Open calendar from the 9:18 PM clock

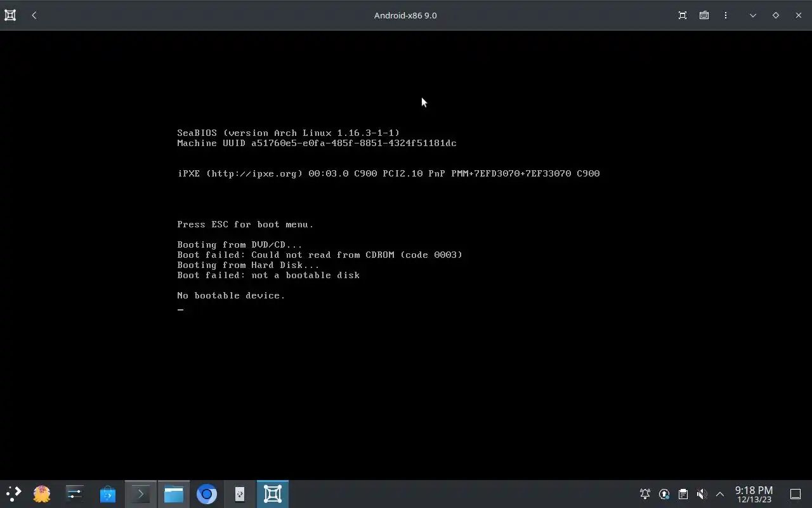point(754,494)
